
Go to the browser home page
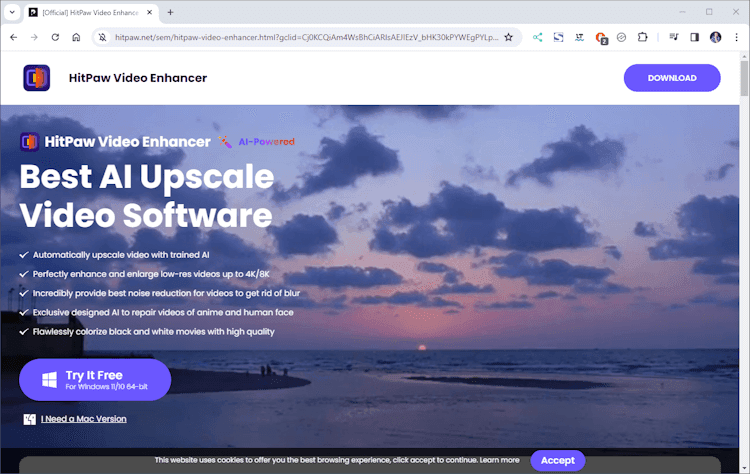pyautogui.click(x=77, y=37)
